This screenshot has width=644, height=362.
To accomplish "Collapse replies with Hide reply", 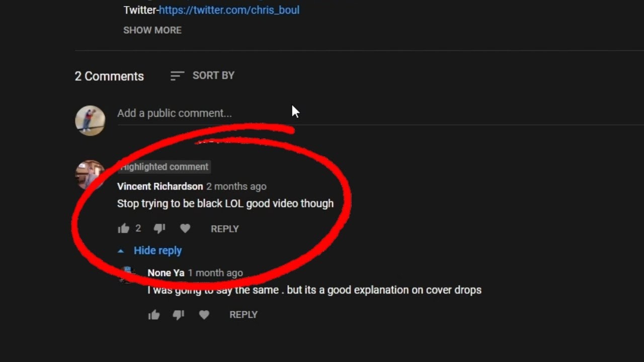I will point(157,250).
